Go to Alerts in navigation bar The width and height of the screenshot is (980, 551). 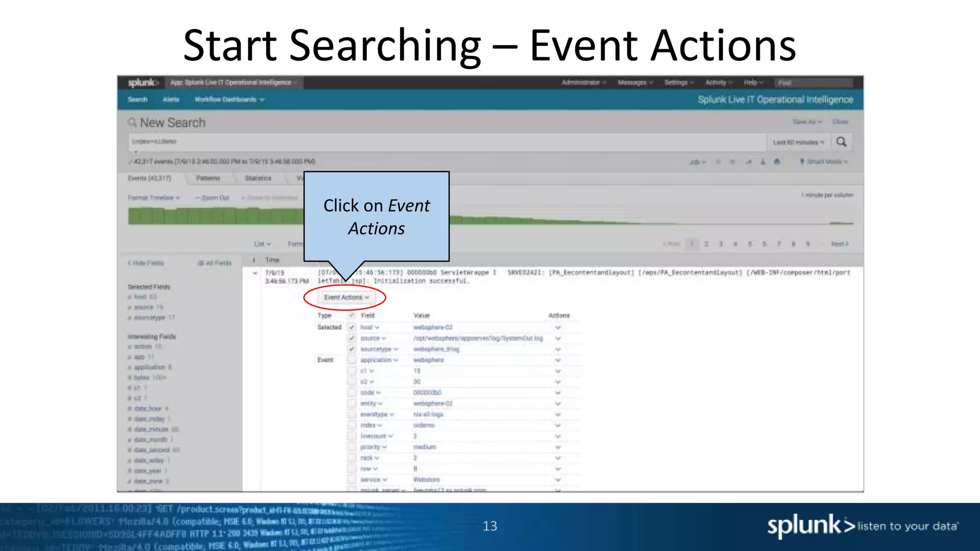tap(171, 99)
